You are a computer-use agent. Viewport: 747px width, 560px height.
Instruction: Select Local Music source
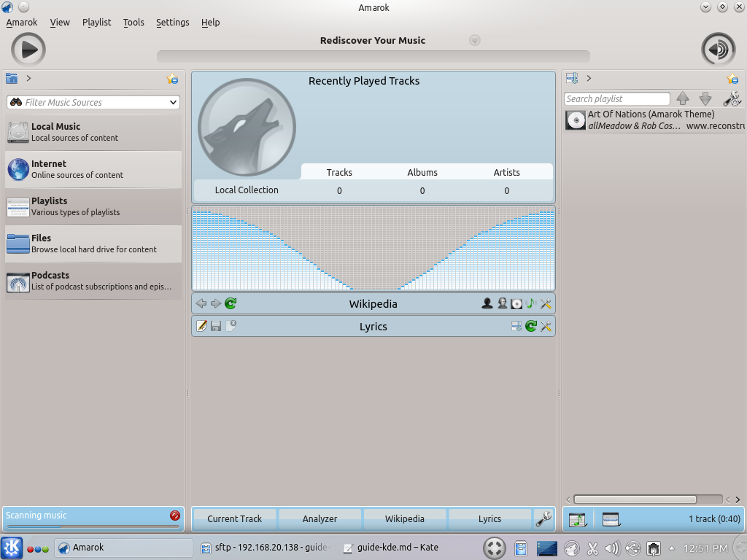pyautogui.click(x=93, y=132)
